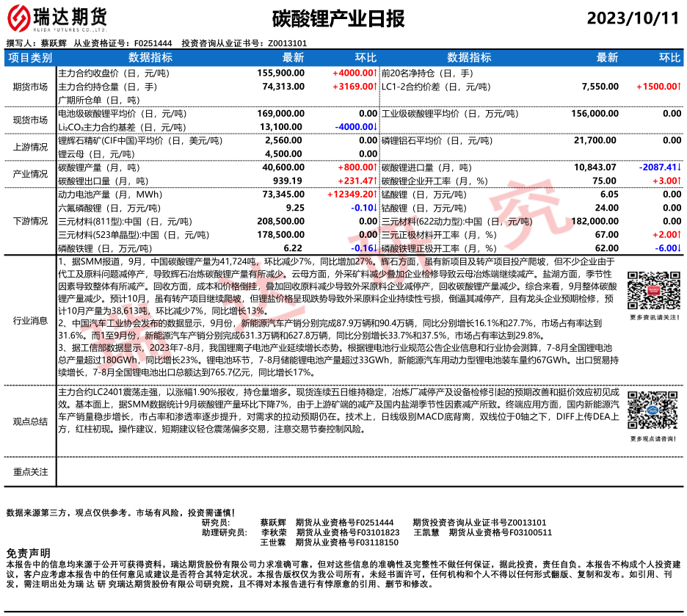Open the 观点总结 section label
The width and height of the screenshot is (687, 616).
[30, 421]
